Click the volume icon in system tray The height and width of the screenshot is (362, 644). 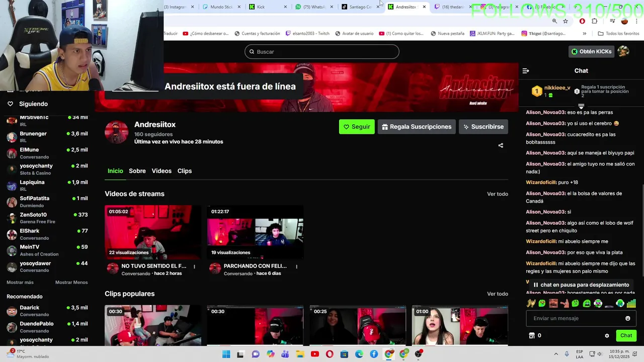(x=600, y=354)
